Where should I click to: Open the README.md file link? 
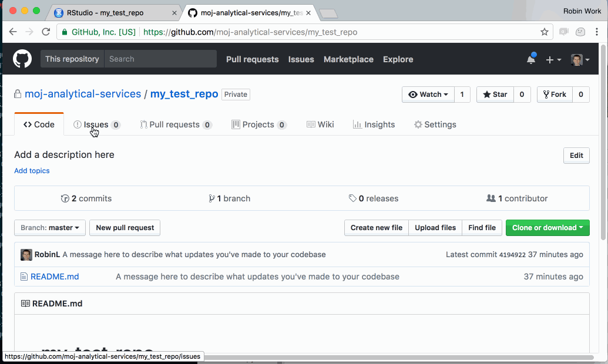click(55, 277)
